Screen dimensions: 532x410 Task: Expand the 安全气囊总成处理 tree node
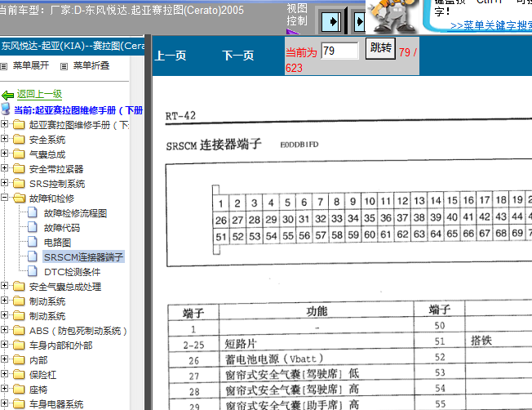tap(4, 286)
